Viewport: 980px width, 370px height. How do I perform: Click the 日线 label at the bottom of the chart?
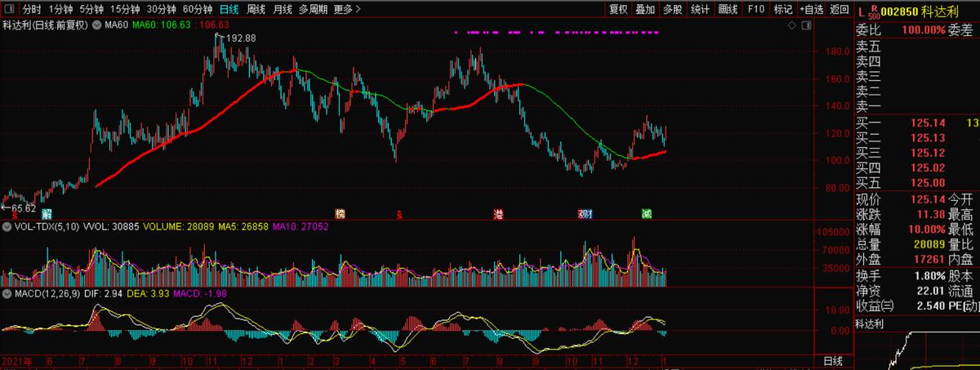tap(834, 362)
